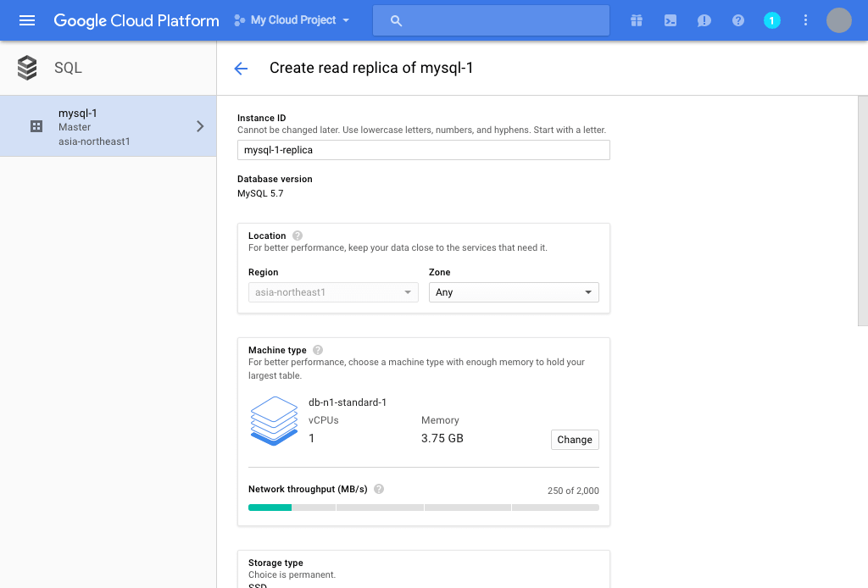Screen dimensions: 868x588
Task: Show help for Network throughput
Action: (x=379, y=489)
